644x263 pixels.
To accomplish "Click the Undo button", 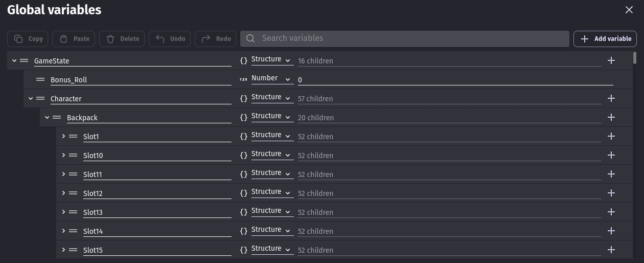I will (x=170, y=39).
